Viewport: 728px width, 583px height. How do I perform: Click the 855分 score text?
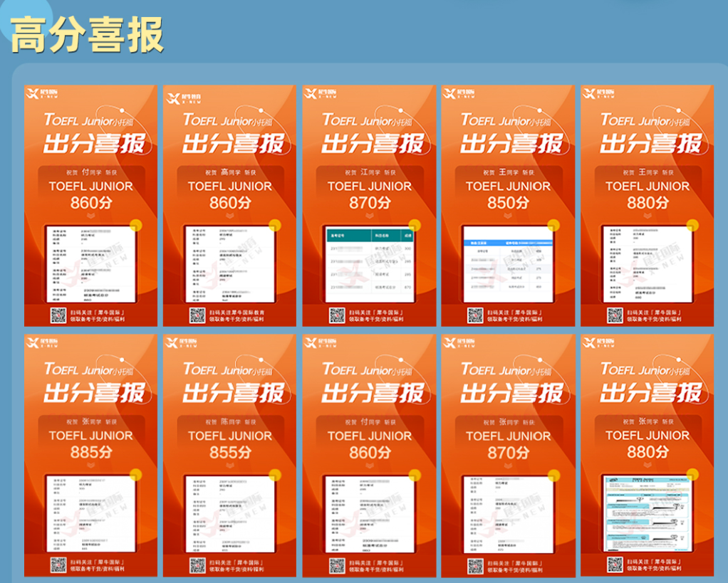click(x=230, y=452)
